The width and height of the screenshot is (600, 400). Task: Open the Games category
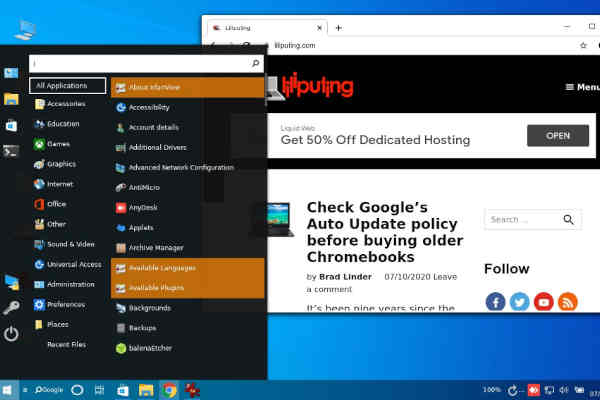click(x=52, y=144)
